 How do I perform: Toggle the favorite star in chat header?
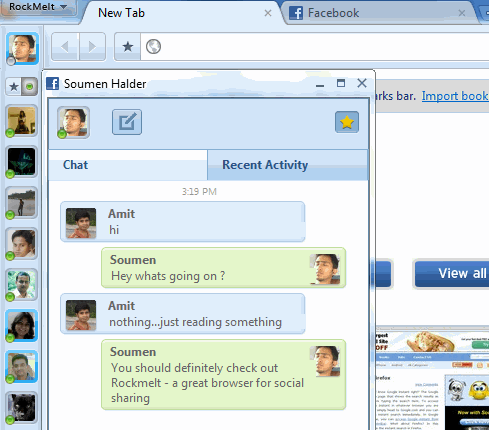click(347, 122)
